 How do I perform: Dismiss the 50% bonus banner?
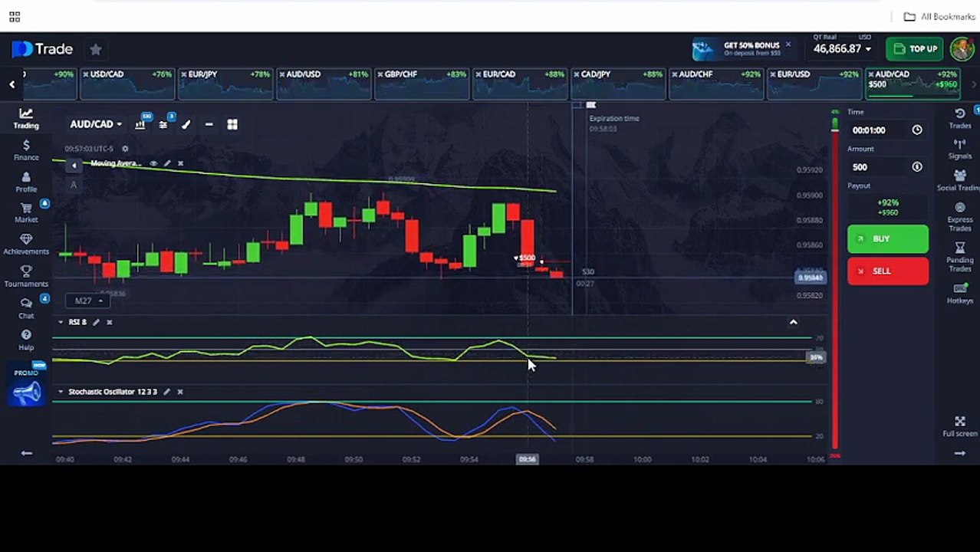pos(788,45)
